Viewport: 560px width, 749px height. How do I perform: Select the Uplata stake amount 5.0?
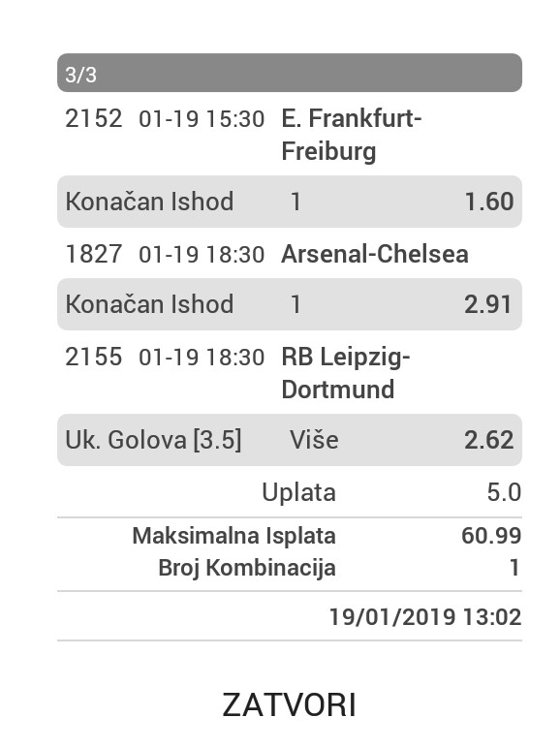pos(504,492)
